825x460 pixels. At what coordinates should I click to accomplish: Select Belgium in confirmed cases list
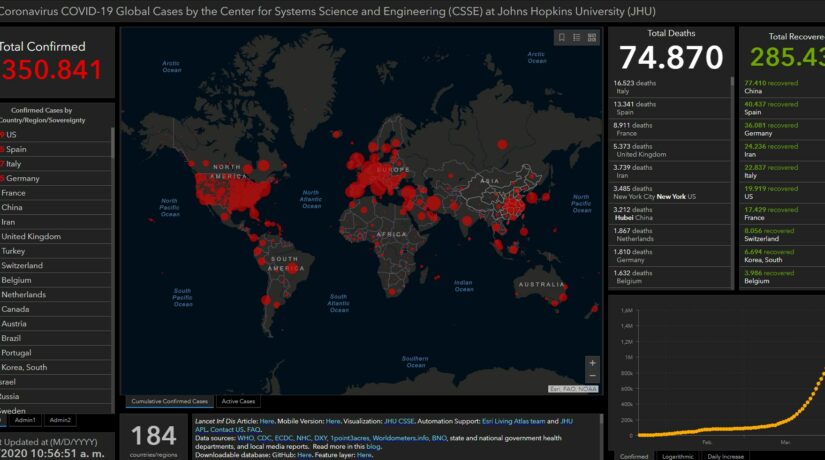point(55,280)
